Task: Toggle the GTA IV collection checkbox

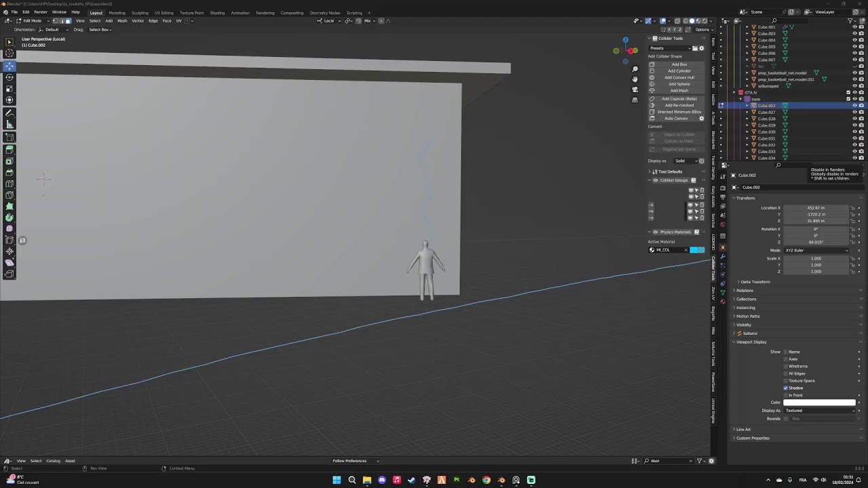Action: tap(848, 92)
